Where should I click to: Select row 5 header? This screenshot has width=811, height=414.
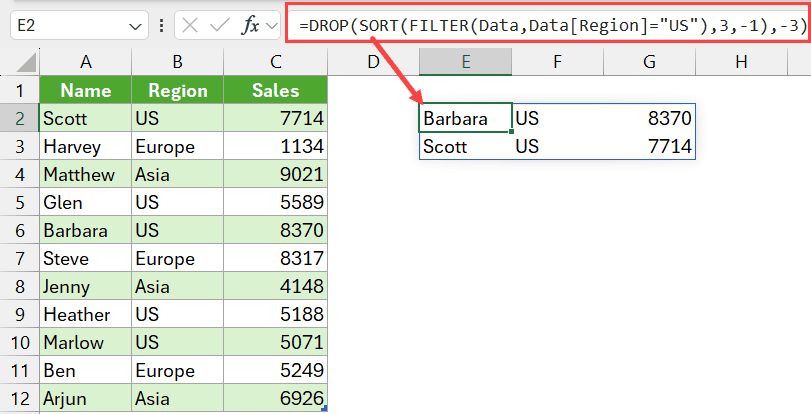[20, 202]
